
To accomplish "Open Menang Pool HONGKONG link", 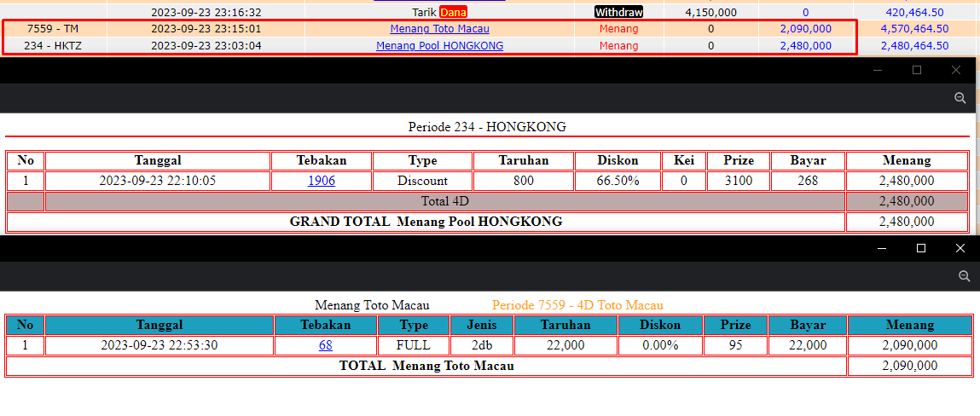I will tap(439, 45).
